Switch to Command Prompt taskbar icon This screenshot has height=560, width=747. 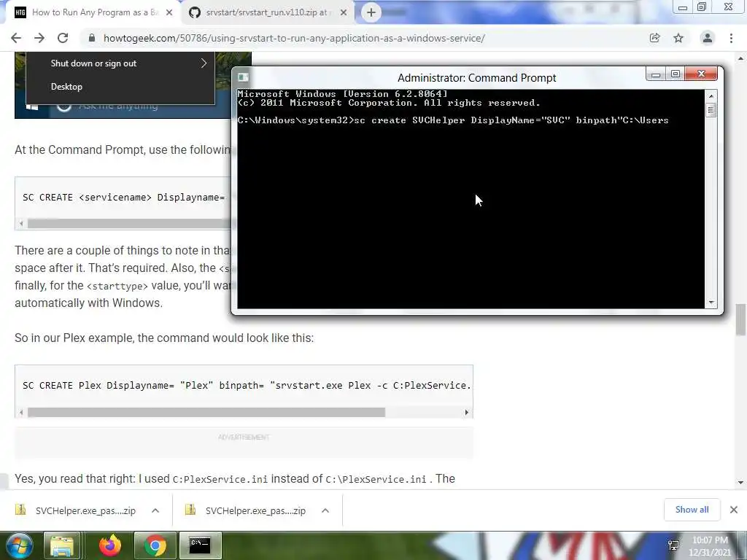tap(200, 545)
